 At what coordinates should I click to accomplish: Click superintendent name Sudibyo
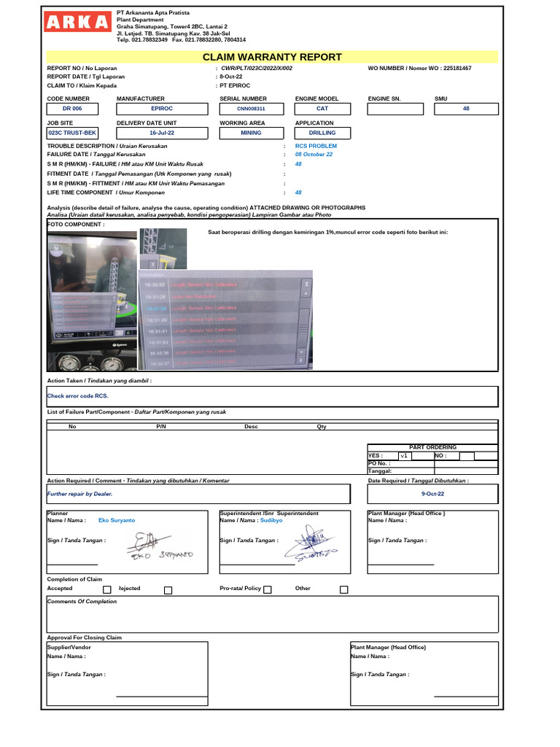[x=271, y=521]
